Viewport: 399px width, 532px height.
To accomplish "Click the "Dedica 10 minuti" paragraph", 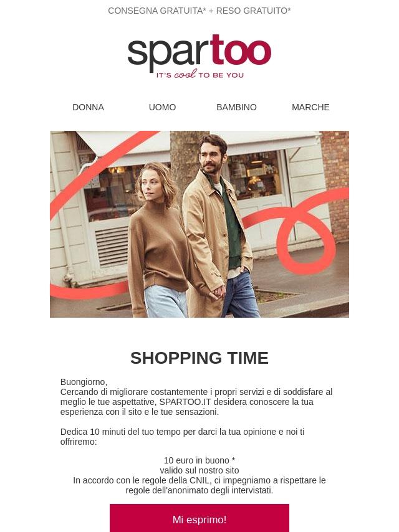I will [x=182, y=437].
